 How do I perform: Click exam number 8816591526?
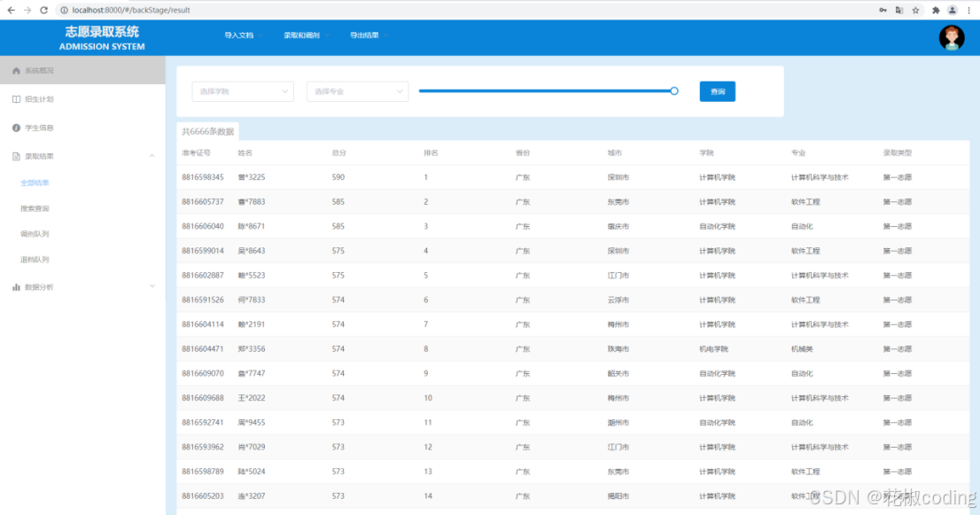[203, 300]
